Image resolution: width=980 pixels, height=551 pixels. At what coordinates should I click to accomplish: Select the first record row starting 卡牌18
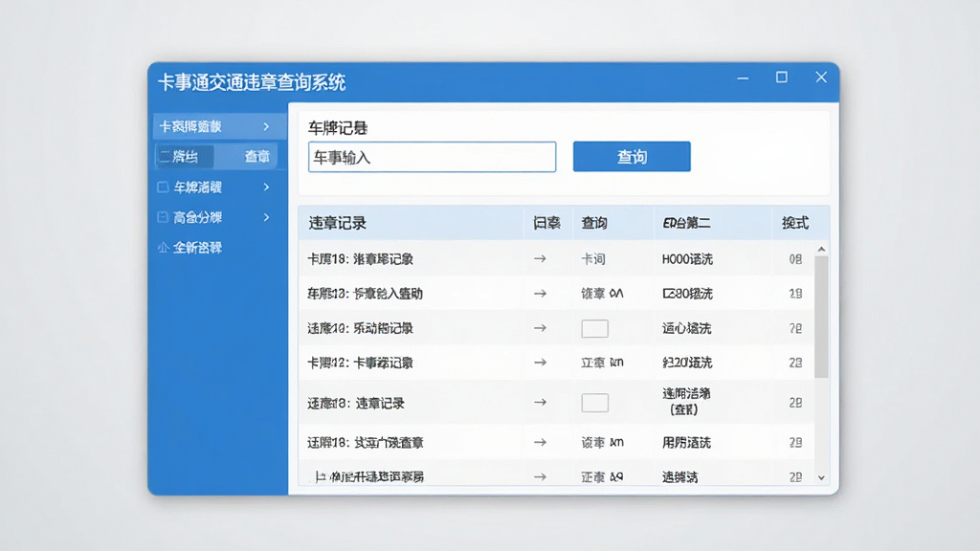(x=556, y=258)
